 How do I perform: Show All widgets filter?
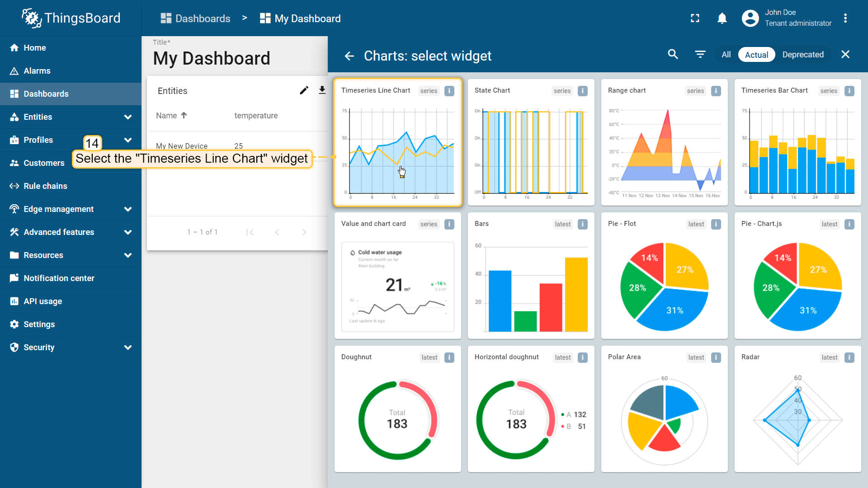click(x=726, y=55)
